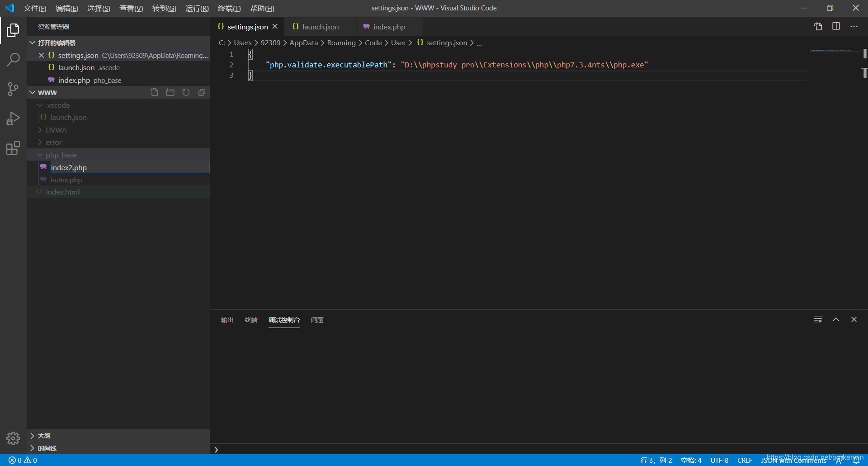Switch to the Problems panel tab
The height and width of the screenshot is (466, 868).
coord(317,320)
